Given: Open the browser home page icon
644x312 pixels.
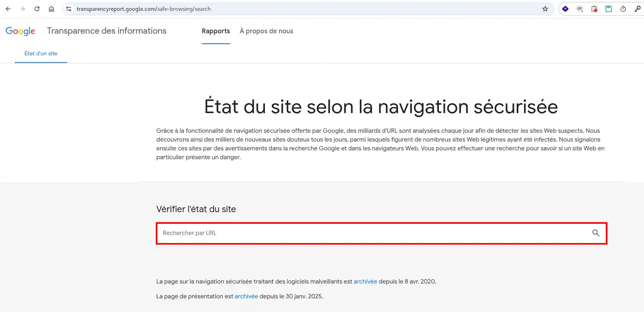Looking at the screenshot, I should click(x=51, y=9).
